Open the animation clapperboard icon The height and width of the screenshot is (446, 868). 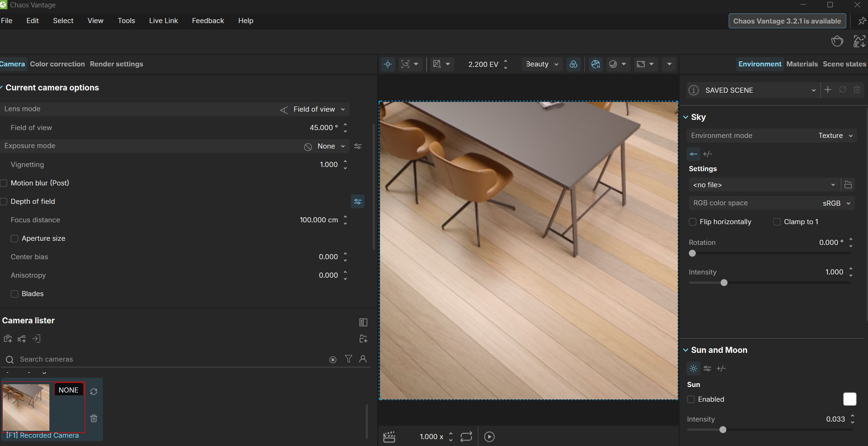389,437
